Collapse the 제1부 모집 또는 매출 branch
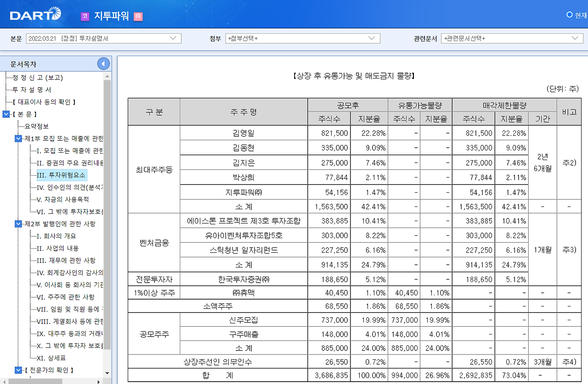The image size is (588, 384). (17, 138)
